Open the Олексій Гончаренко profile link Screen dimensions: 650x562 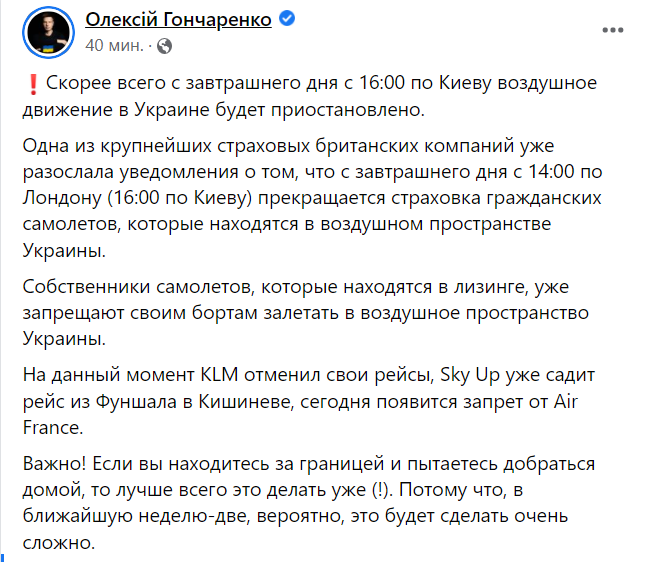tap(178, 19)
